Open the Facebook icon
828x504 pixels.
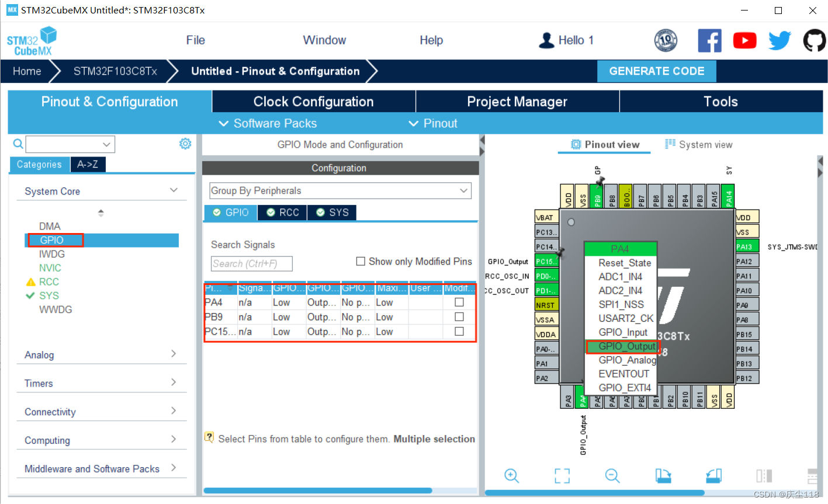pos(709,41)
